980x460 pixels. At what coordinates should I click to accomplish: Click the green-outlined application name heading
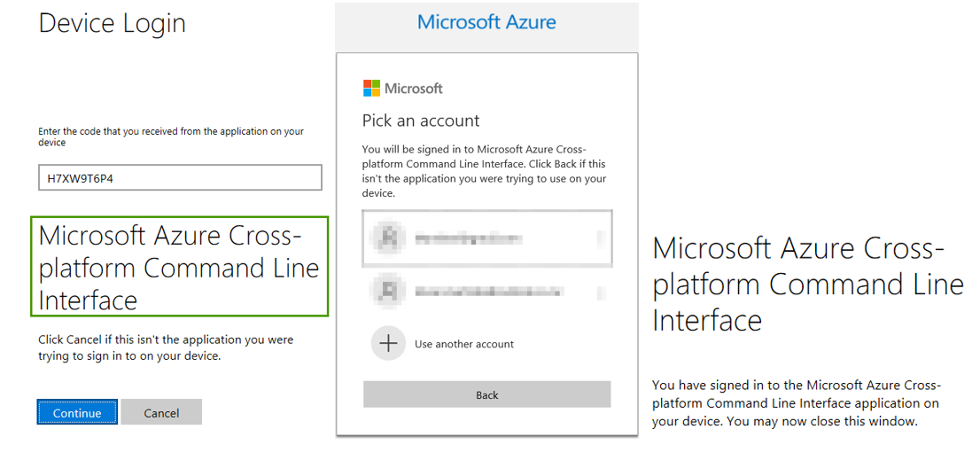coord(179,267)
